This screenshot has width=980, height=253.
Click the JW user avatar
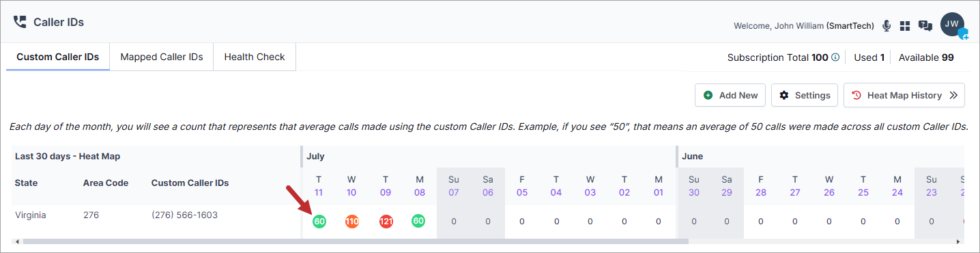pyautogui.click(x=952, y=25)
